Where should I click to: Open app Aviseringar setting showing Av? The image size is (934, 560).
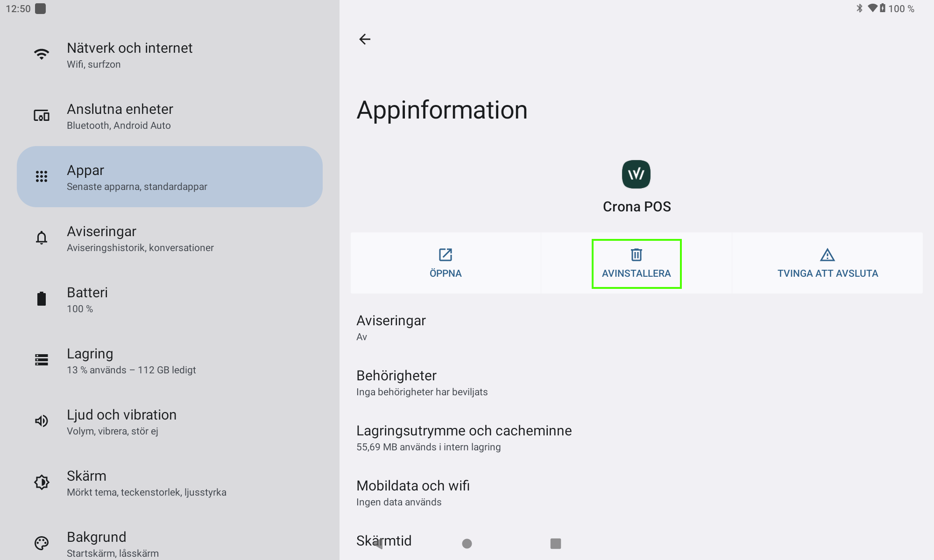tap(391, 328)
